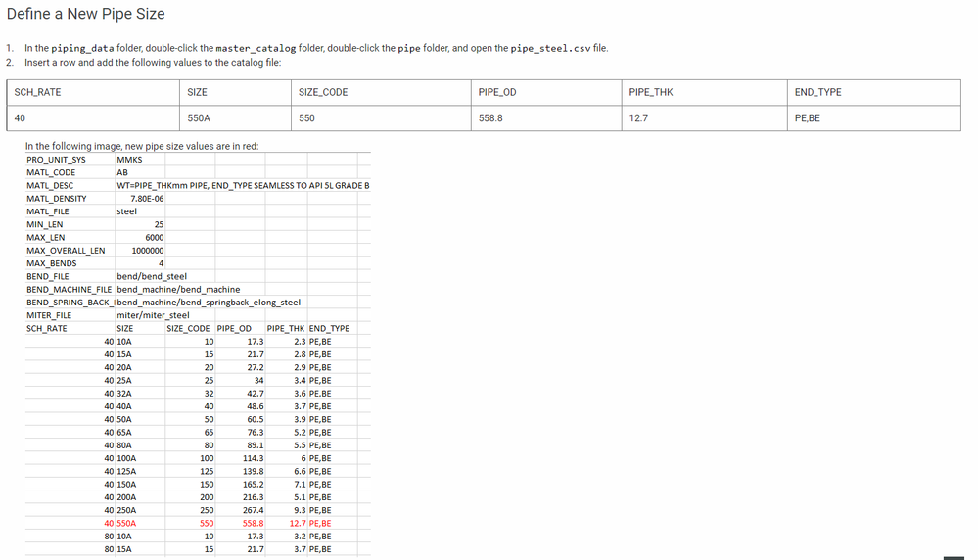Click the red 12.7 cell in the spreadsheet
Screen dimensions: 978x560
[x=298, y=524]
